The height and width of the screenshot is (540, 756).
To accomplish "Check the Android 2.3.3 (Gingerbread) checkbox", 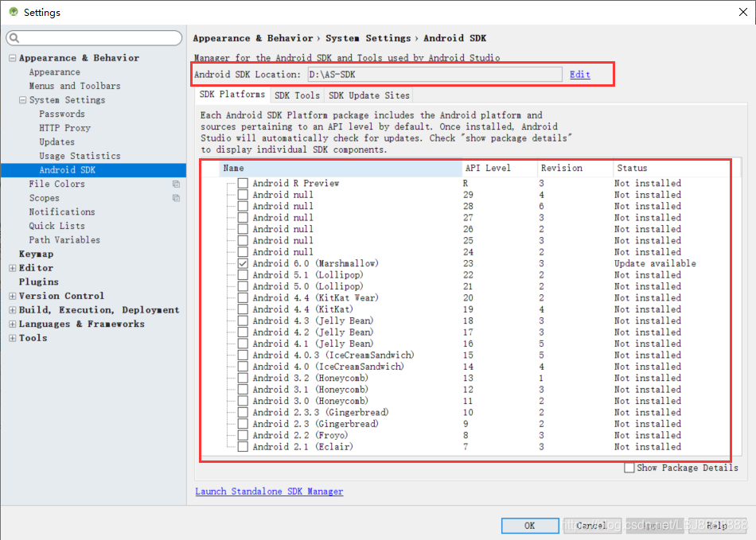I will point(243,412).
